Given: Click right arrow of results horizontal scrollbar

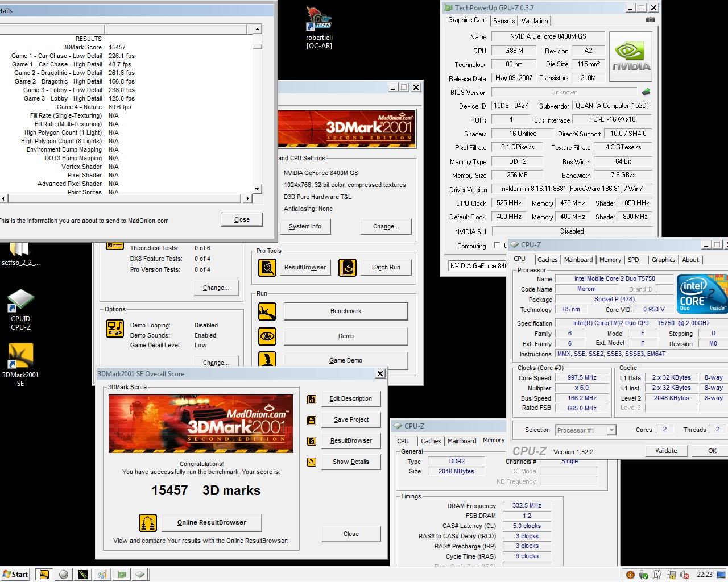Looking at the screenshot, I should pyautogui.click(x=247, y=198).
